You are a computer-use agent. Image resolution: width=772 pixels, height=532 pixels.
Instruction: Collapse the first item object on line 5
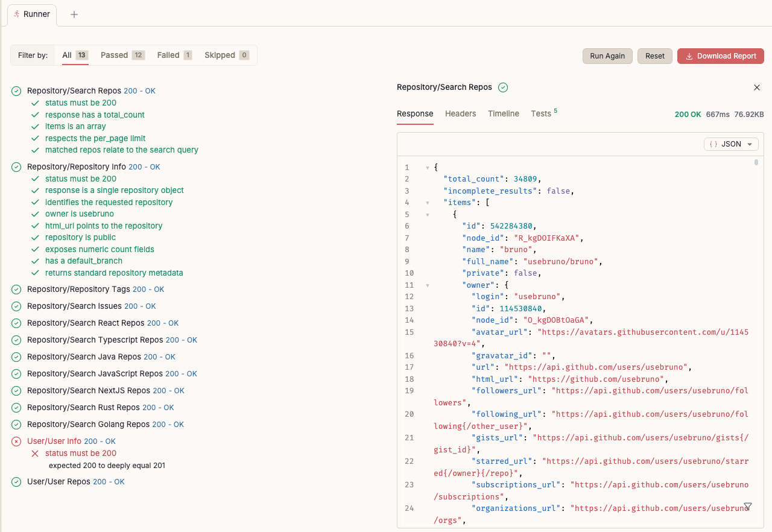428,215
